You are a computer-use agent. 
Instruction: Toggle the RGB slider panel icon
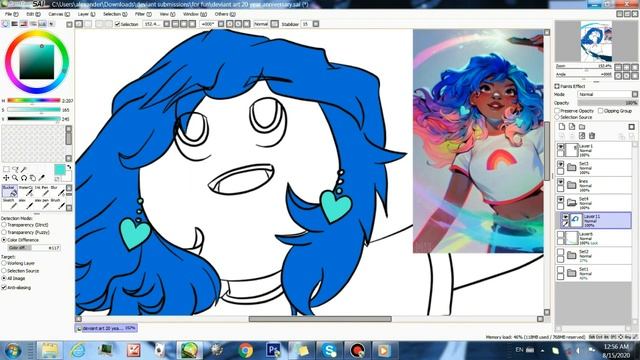tap(14, 24)
